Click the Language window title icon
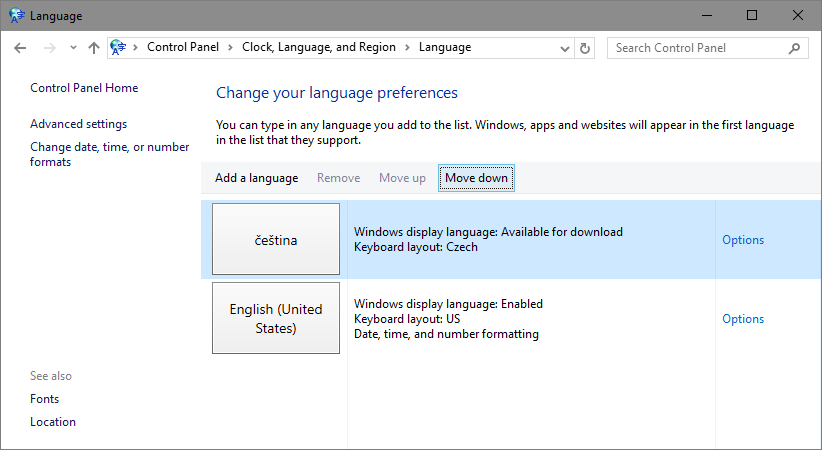 (16, 15)
